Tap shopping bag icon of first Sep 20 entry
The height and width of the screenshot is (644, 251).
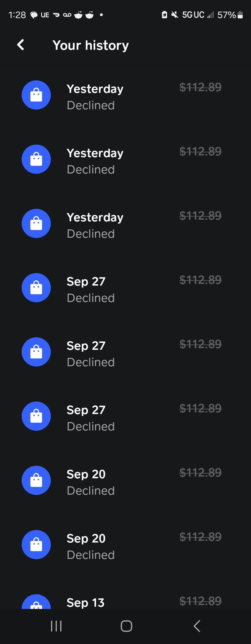click(x=36, y=480)
